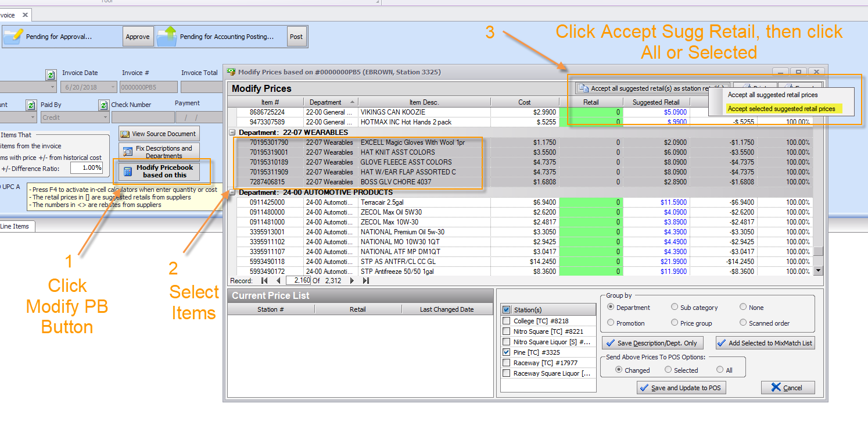Check the Nitro Square [TC] #8221 station

click(x=507, y=331)
